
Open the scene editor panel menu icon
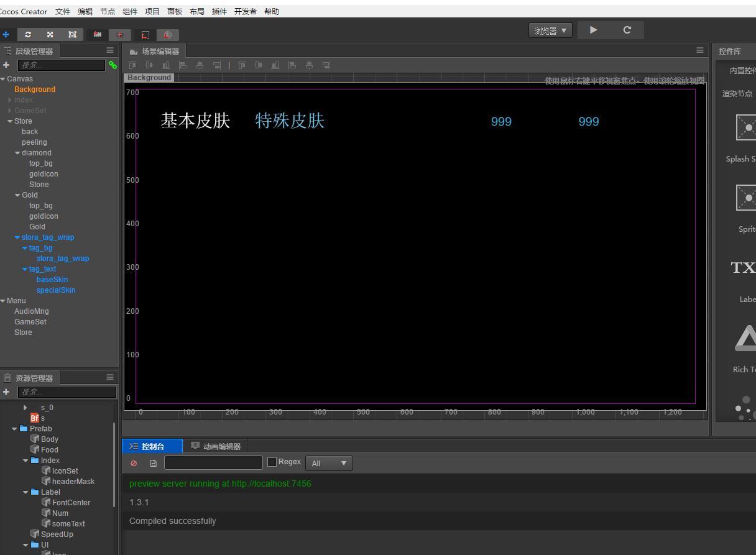(700, 50)
